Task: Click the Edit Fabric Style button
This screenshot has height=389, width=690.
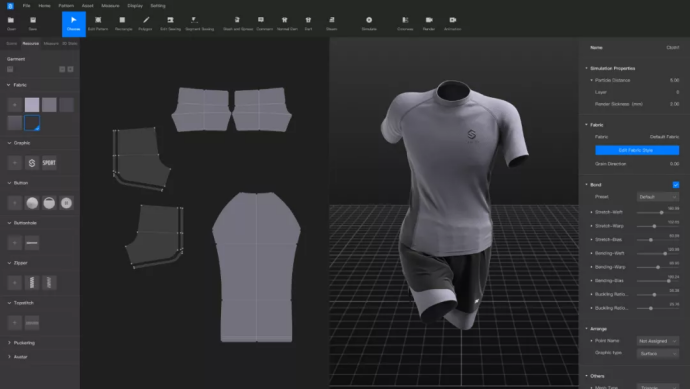Action: click(637, 150)
